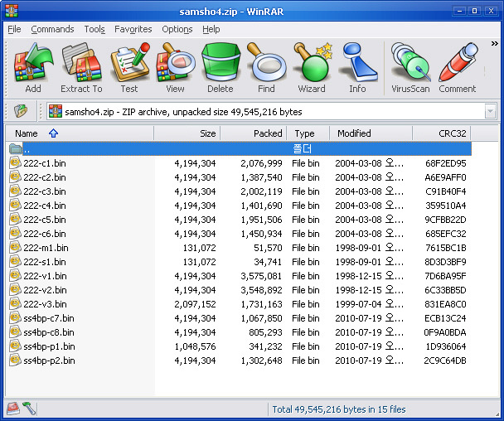This screenshot has width=504, height=421.
Task: Click size value 2,097,152
Action: tap(195, 304)
